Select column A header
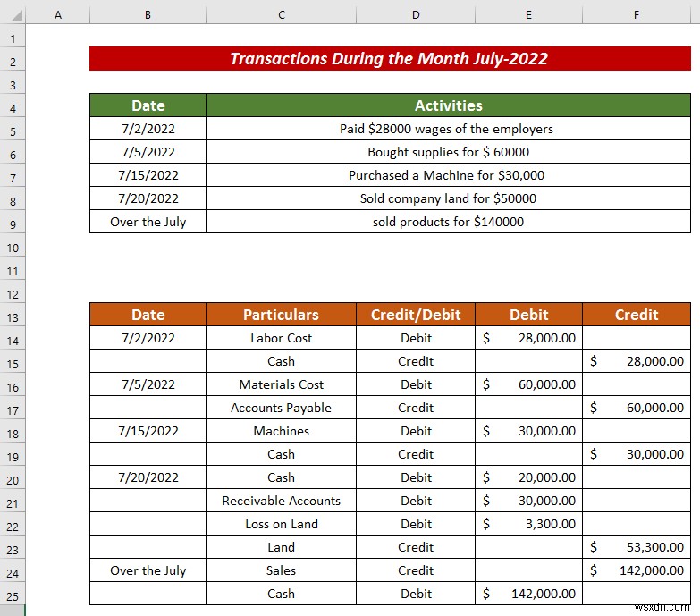The width and height of the screenshot is (700, 616). coord(57,15)
